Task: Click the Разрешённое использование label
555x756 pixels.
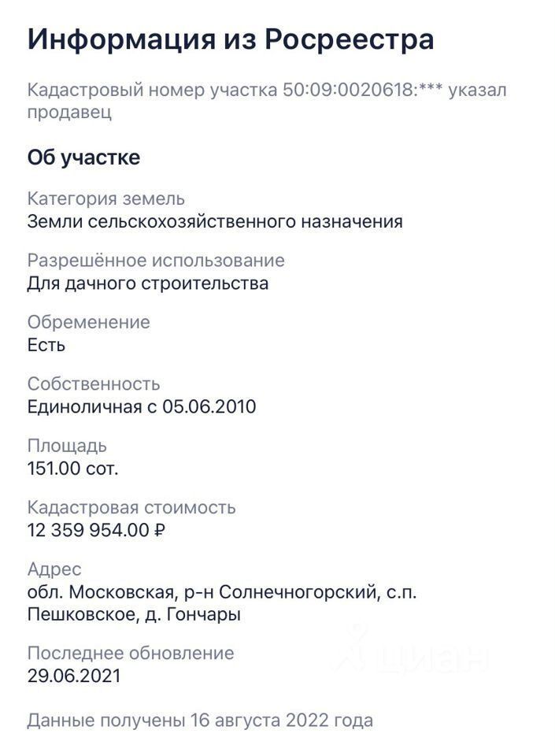Action: (156, 261)
